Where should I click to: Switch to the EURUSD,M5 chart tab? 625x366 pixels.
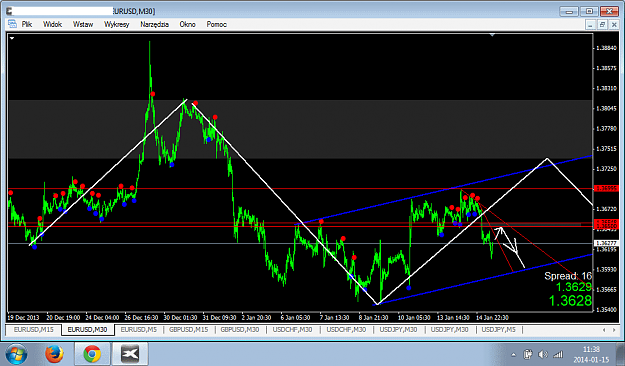[x=138, y=330]
